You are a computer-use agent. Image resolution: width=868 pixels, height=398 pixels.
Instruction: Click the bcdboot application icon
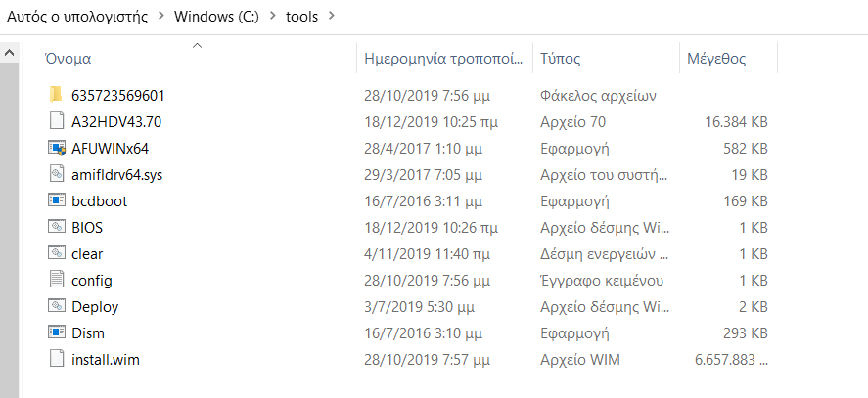click(55, 201)
